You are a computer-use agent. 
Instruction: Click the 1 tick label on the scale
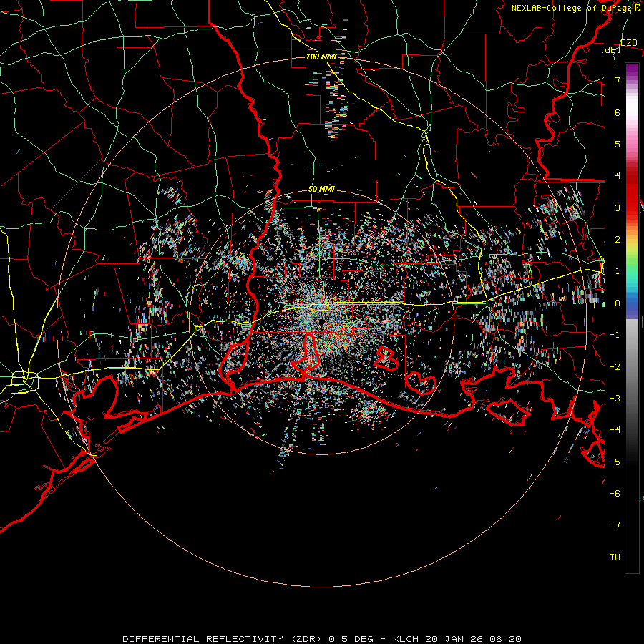618,271
